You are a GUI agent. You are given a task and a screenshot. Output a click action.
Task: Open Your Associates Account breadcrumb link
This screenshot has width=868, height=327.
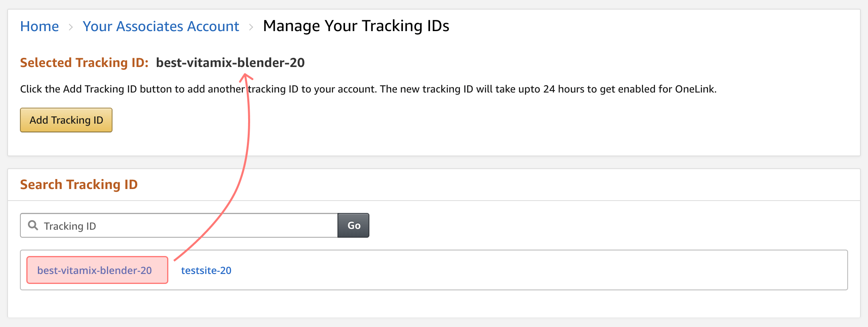point(161,26)
